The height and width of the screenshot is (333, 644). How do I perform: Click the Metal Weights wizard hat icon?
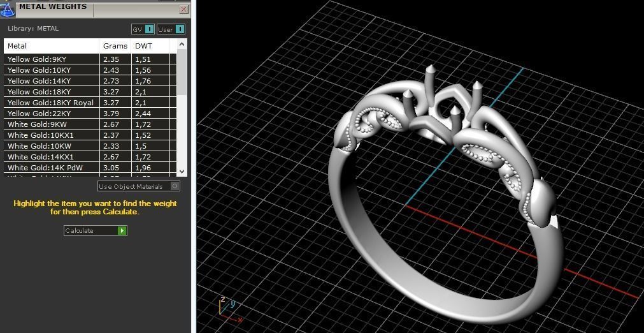pos(8,9)
